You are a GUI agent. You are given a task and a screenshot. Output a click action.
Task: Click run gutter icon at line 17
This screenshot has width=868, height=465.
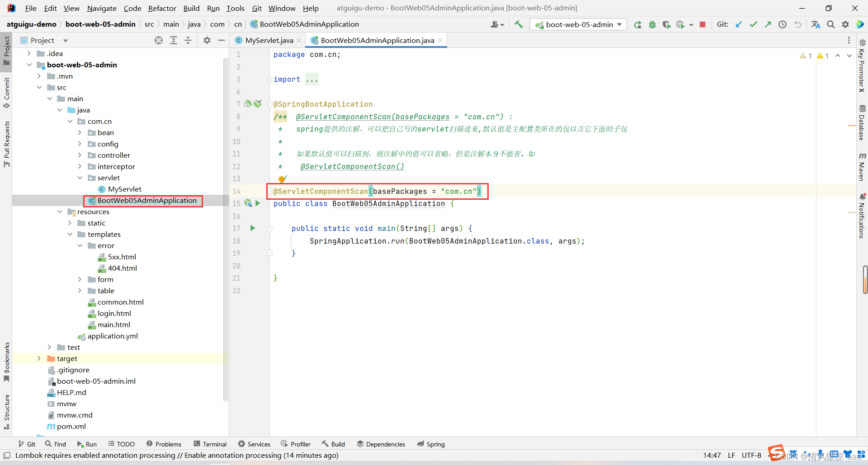point(253,228)
